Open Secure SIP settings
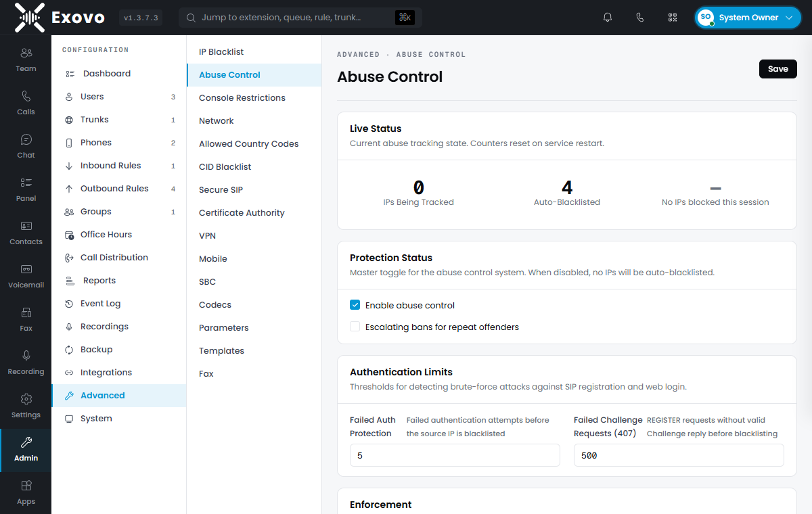This screenshot has width=812, height=514. tap(254, 190)
